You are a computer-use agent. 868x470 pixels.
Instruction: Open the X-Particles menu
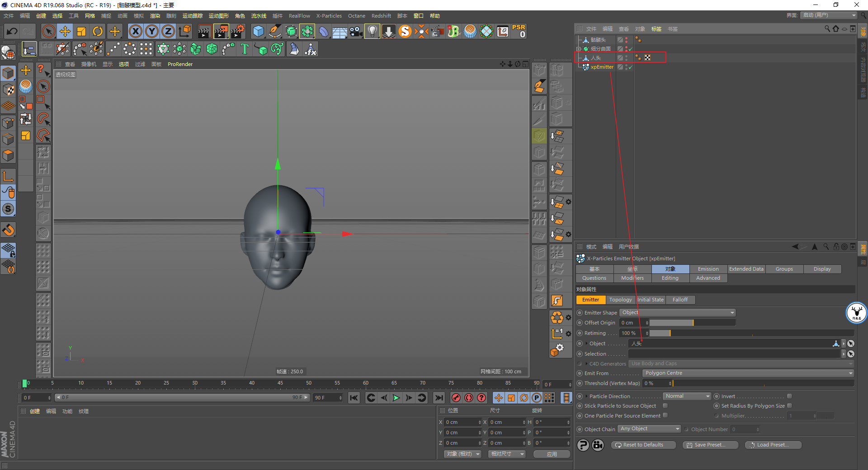coord(329,16)
